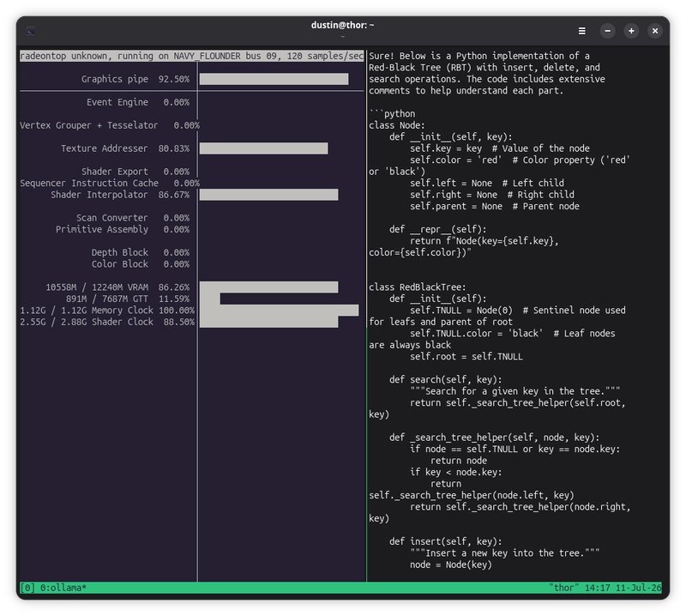Click the Graphics pipe 92.50% label
The width and height of the screenshot is (686, 616).
[x=135, y=79]
